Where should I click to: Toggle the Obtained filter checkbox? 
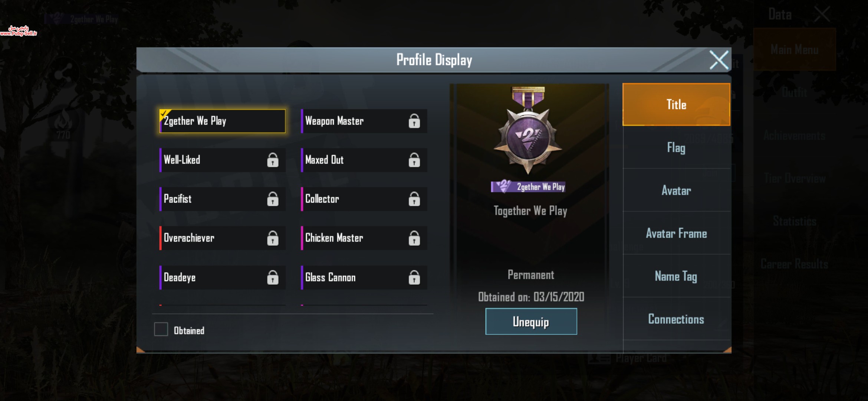click(161, 329)
